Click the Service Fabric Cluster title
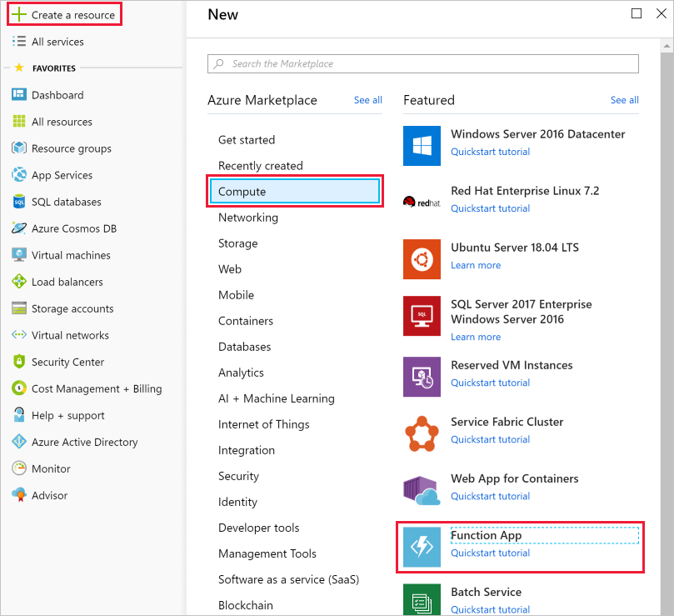The image size is (674, 616). (507, 422)
